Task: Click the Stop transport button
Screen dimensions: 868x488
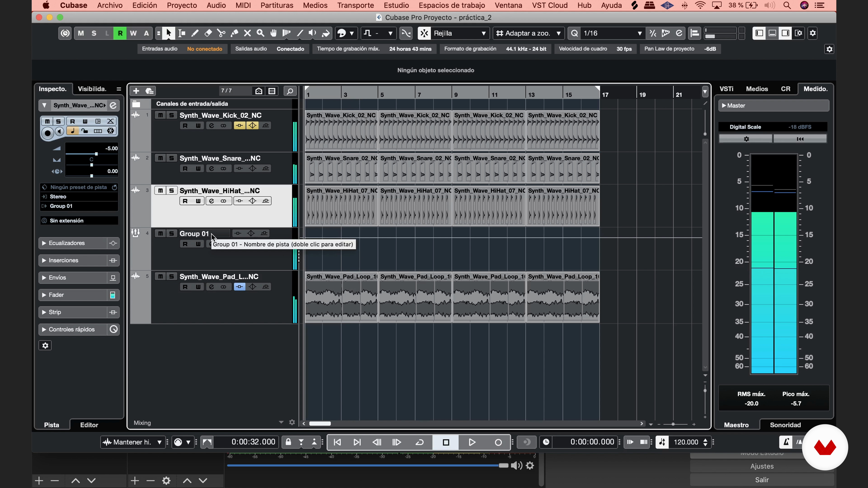Action: [446, 442]
